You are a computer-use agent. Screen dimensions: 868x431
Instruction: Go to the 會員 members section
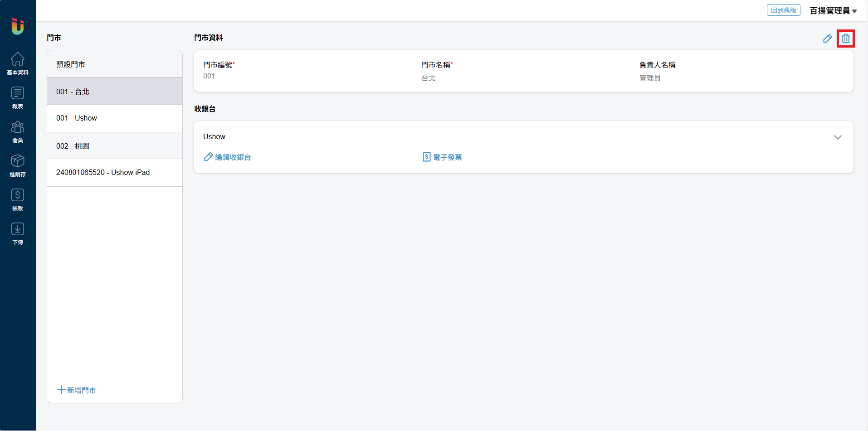pos(18,131)
